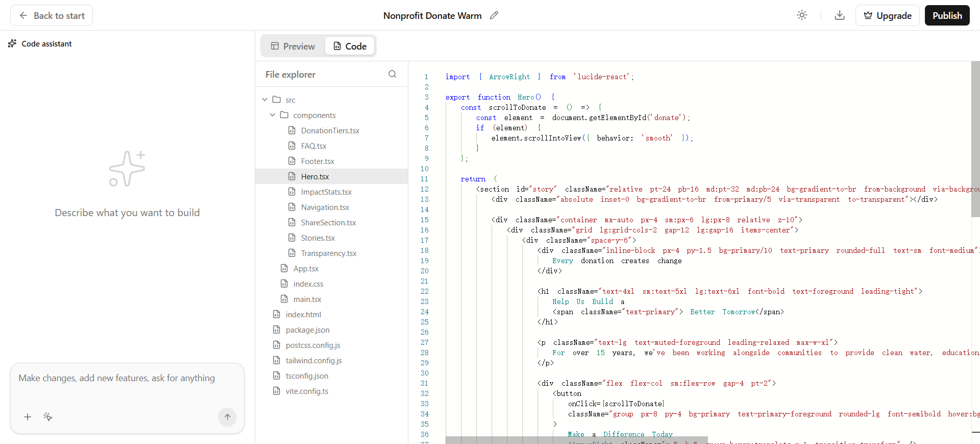Click the Upgrade button
980x444 pixels.
pos(887,15)
